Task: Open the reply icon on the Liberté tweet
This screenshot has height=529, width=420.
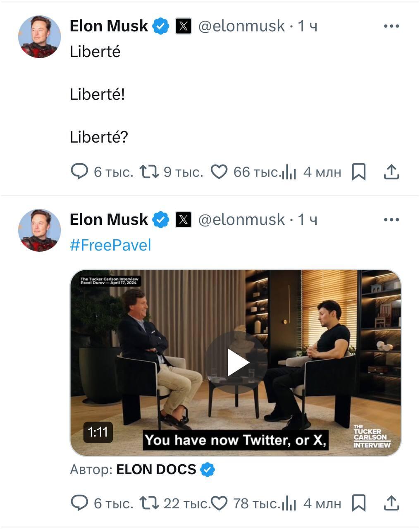Action: (79, 172)
